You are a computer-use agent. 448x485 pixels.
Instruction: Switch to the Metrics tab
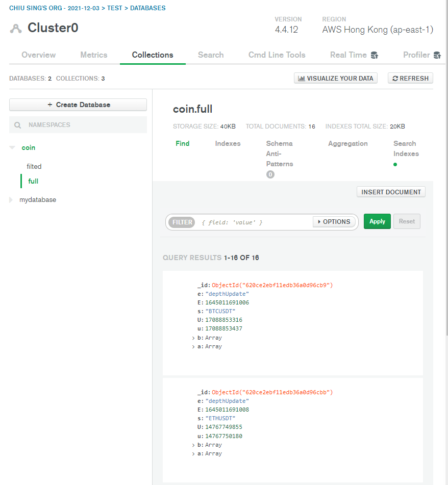click(94, 55)
